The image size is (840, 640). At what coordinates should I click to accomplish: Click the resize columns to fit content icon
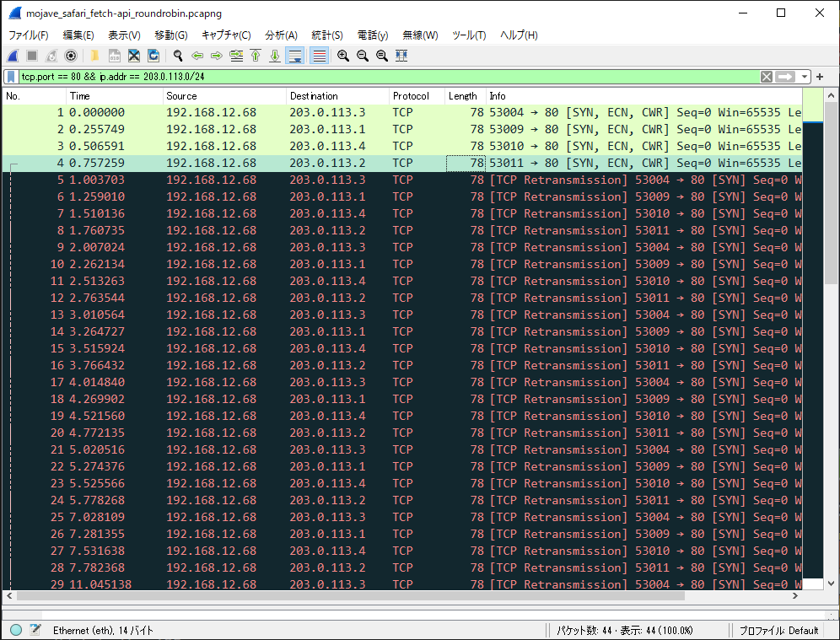click(401, 56)
